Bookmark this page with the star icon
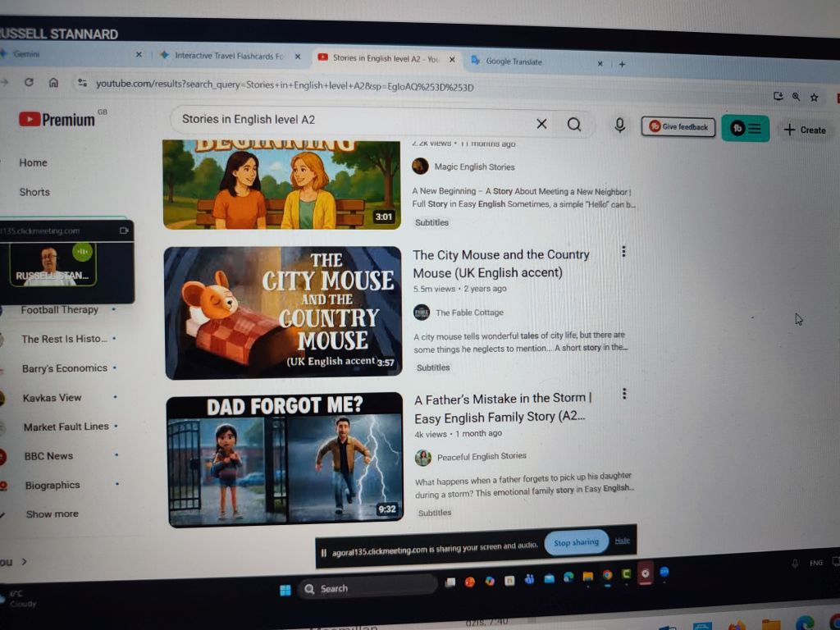Image resolution: width=840 pixels, height=630 pixels. pos(814,98)
